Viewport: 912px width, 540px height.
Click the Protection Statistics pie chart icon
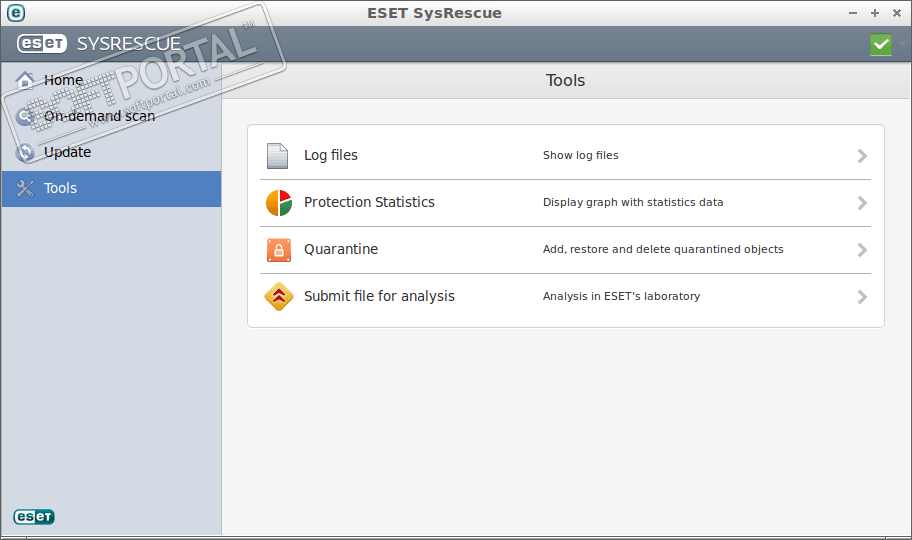click(279, 202)
